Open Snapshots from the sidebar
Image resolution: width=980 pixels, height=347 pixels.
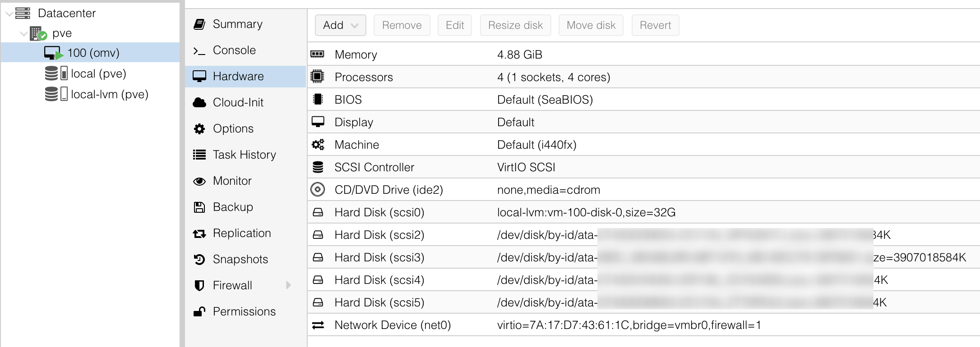pyautogui.click(x=240, y=259)
